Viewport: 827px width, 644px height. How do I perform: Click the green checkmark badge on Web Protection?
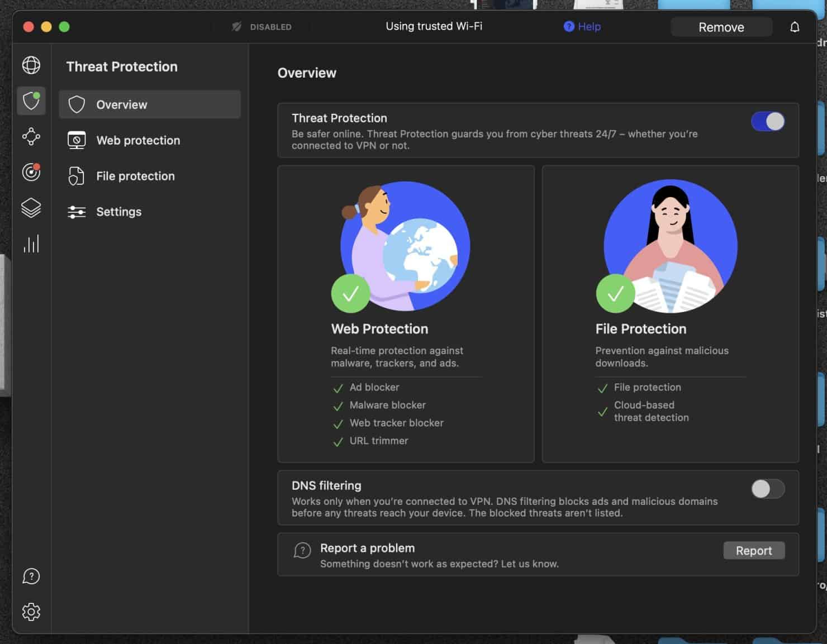350,293
